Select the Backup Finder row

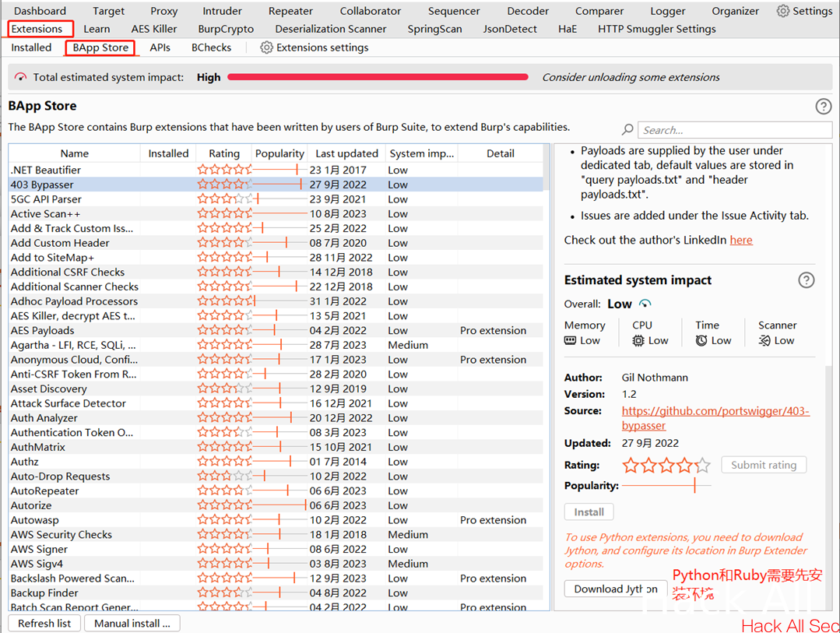276,593
